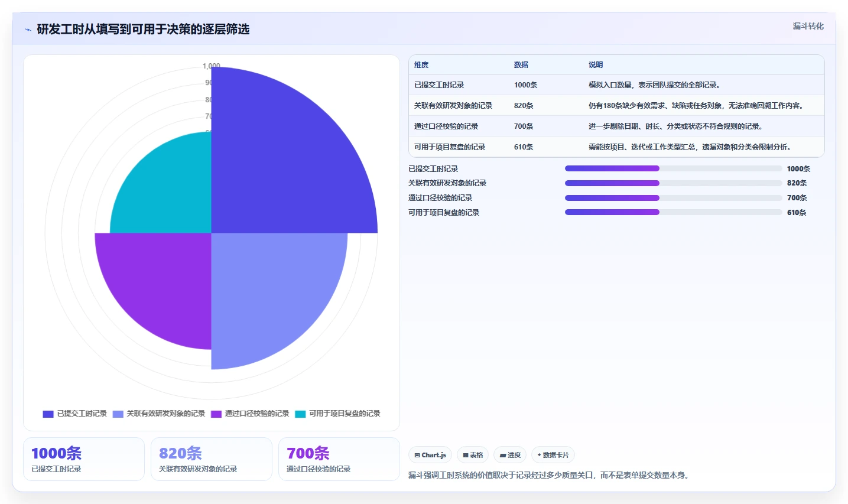
Task: Click the description starting 需能按项目
Action: click(690, 147)
